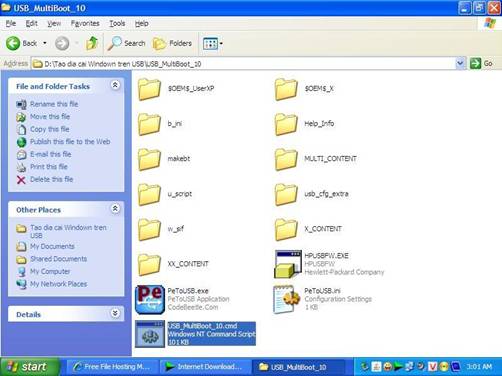
Task: Click Delete this file link
Action: 52,179
